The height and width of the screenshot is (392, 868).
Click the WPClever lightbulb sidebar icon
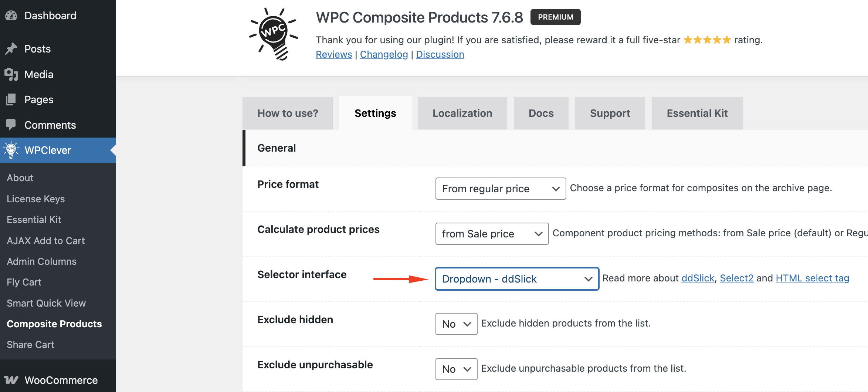(x=11, y=150)
